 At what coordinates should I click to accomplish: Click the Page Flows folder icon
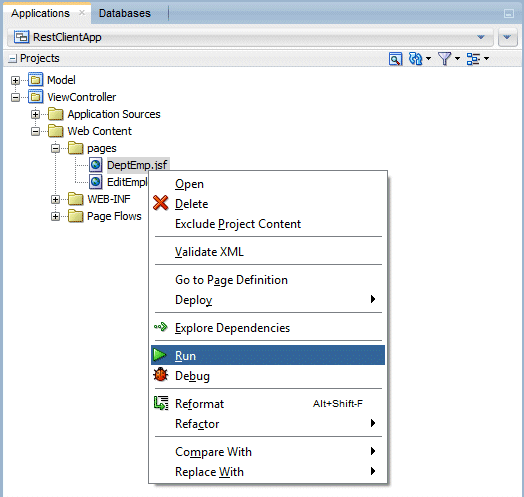tap(76, 216)
